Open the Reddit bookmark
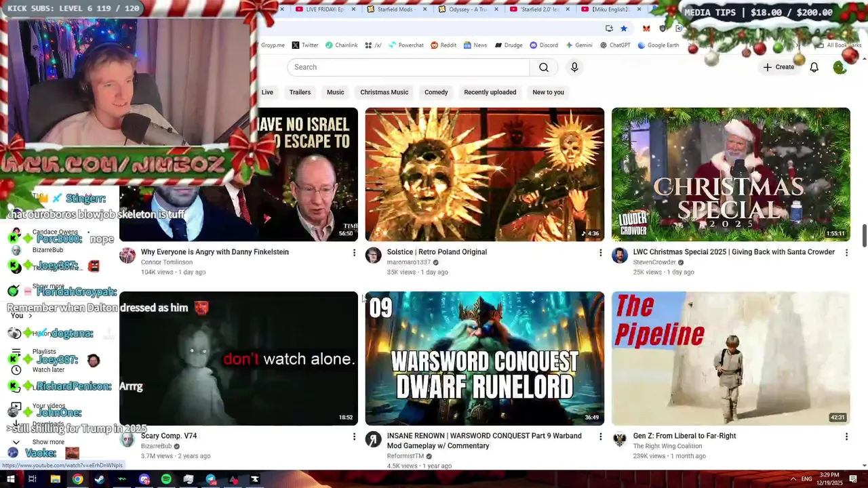 pyautogui.click(x=443, y=45)
